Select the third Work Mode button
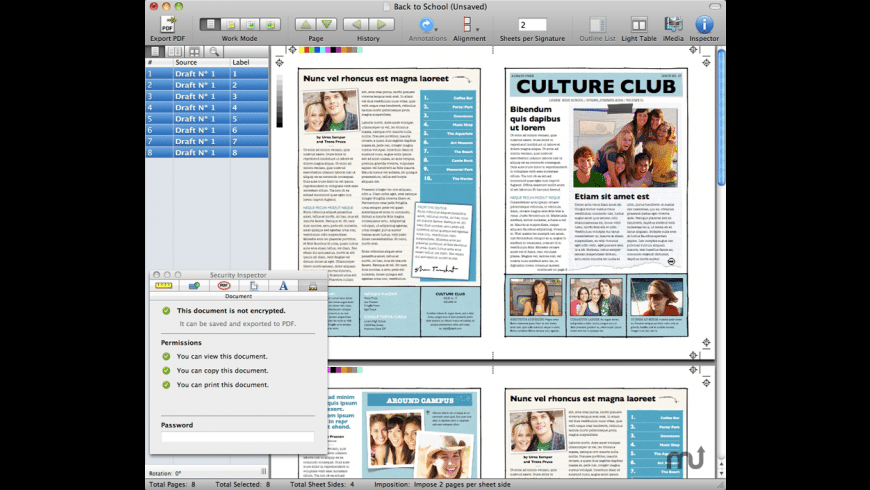The width and height of the screenshot is (870, 490). point(250,24)
